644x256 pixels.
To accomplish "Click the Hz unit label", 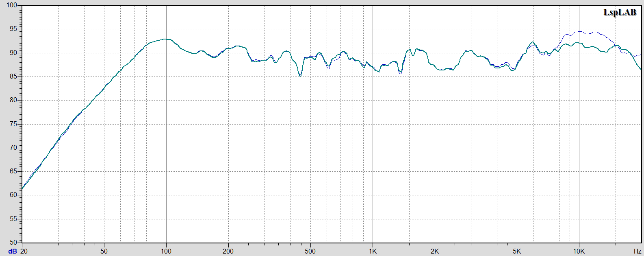I will click(x=637, y=251).
